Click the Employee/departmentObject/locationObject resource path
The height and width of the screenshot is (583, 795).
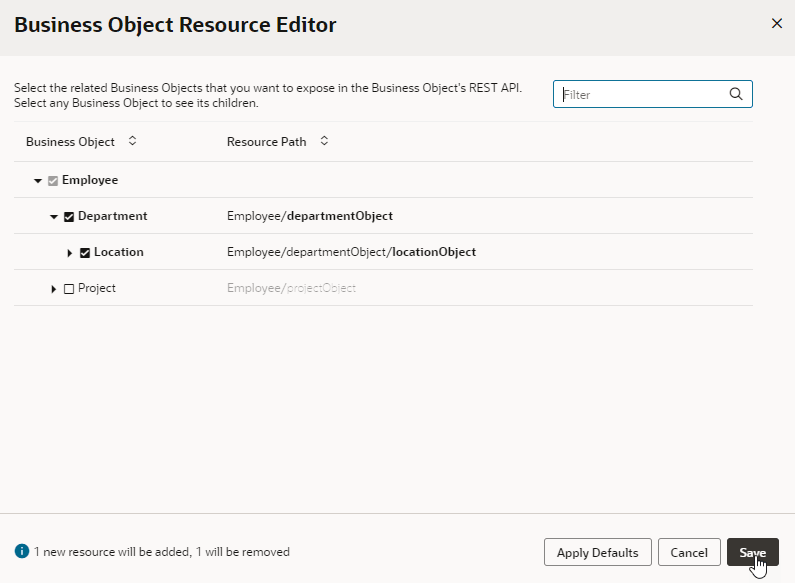(x=351, y=252)
